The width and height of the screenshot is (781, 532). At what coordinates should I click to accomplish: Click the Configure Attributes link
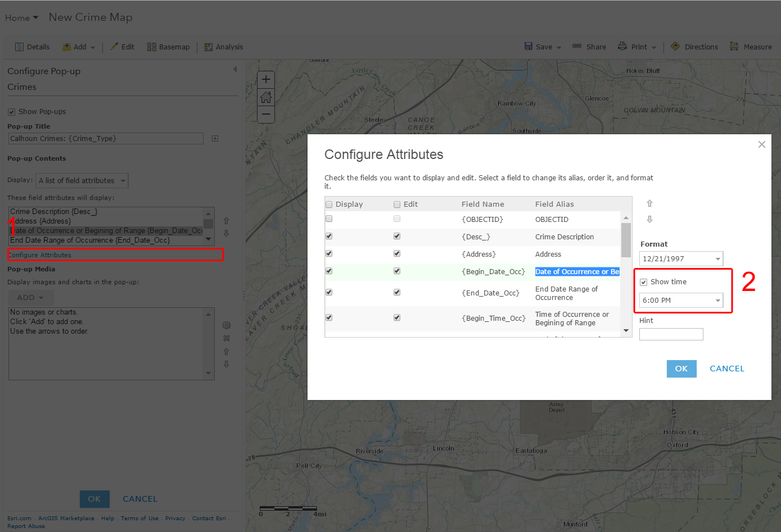point(40,255)
